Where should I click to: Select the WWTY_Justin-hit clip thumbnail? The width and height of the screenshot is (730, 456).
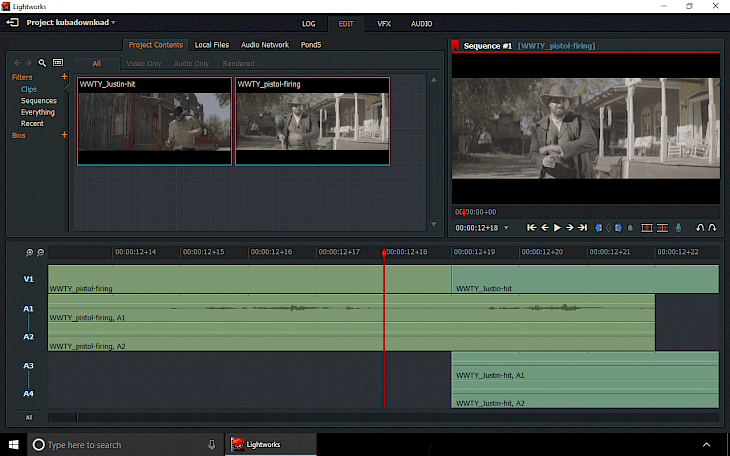154,121
